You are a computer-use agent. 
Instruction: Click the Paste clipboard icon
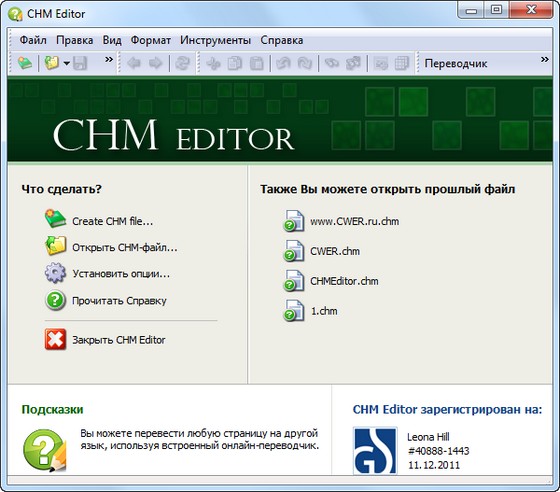256,64
